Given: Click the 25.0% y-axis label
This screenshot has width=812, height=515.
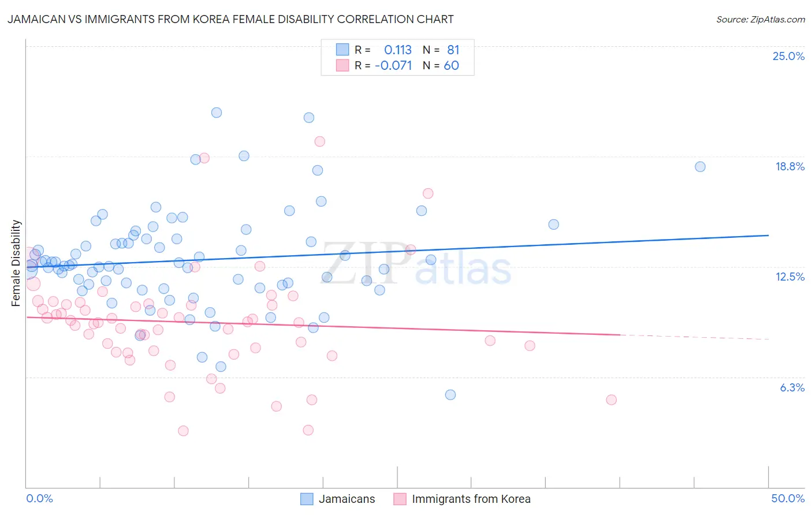Looking at the screenshot, I should tap(788, 56).
